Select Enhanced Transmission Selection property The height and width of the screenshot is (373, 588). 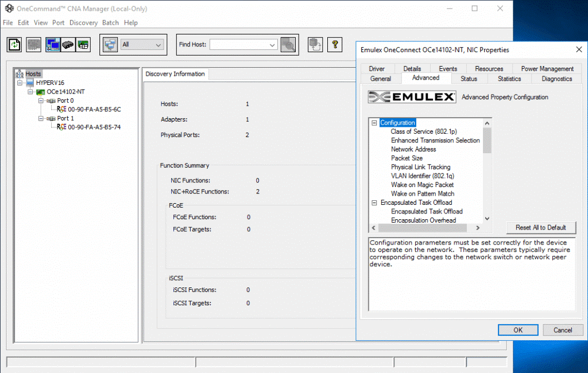435,141
